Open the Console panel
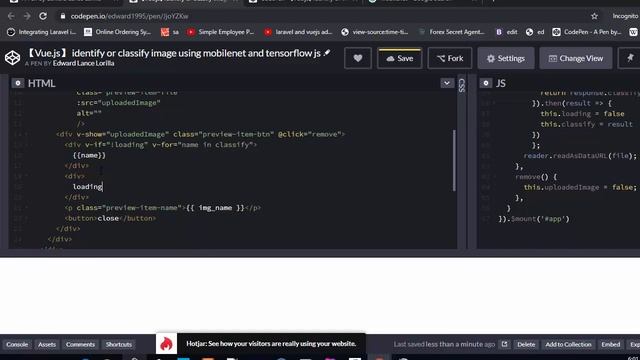Image resolution: width=640 pixels, height=360 pixels. 17,344
